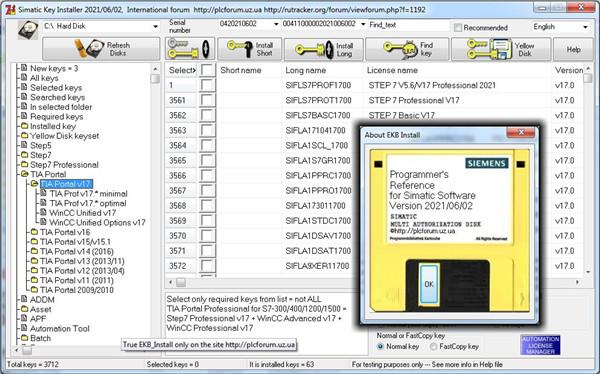Open the Automation Tool item
This screenshot has width=600, height=374.
(60, 328)
